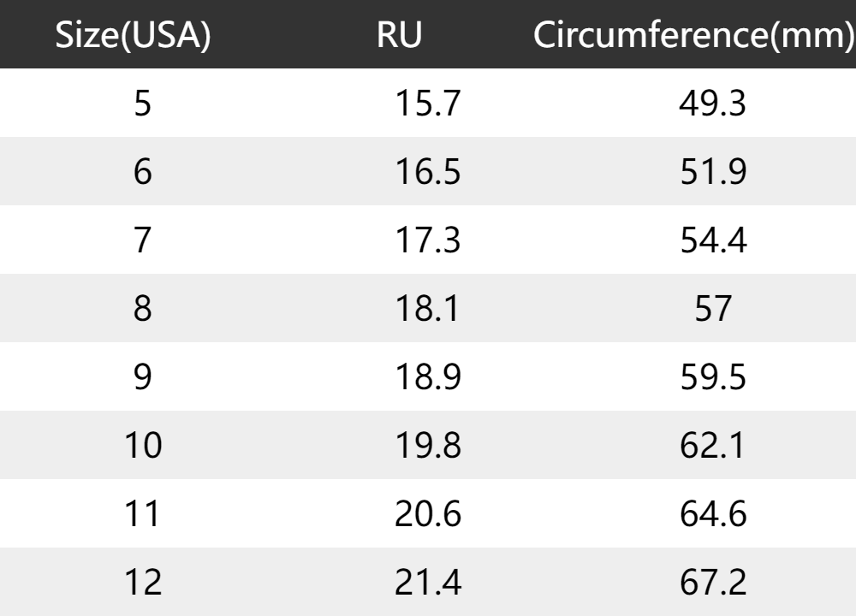This screenshot has width=856, height=616.
Task: Click the circumference value 54.4
Action: click(x=713, y=240)
